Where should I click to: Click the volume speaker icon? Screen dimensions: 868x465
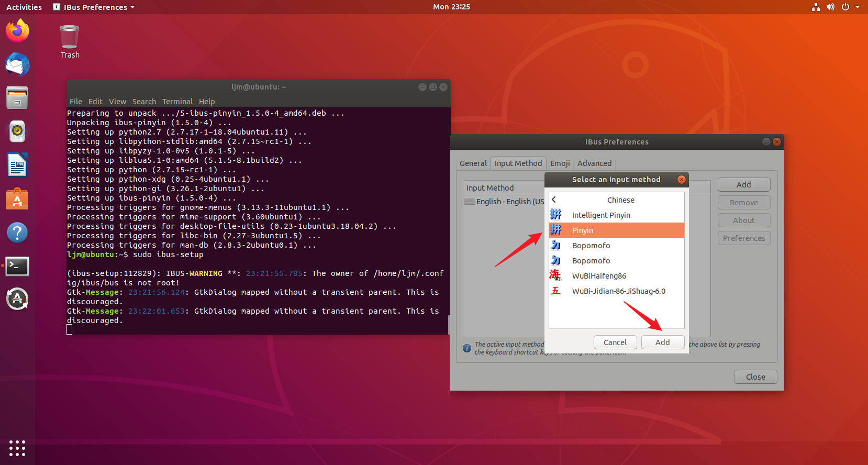tap(830, 7)
